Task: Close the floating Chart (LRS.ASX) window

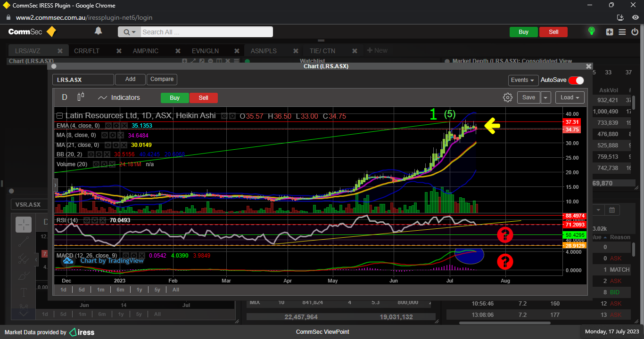Action: coord(588,66)
